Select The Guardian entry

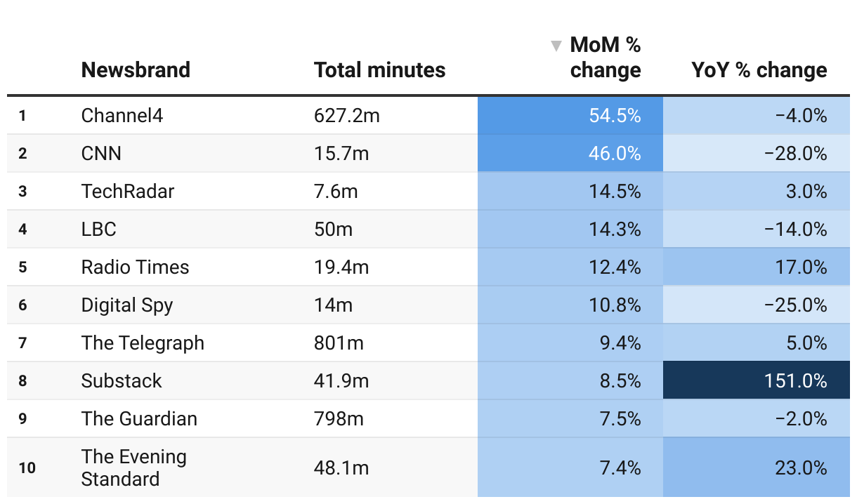[139, 419]
